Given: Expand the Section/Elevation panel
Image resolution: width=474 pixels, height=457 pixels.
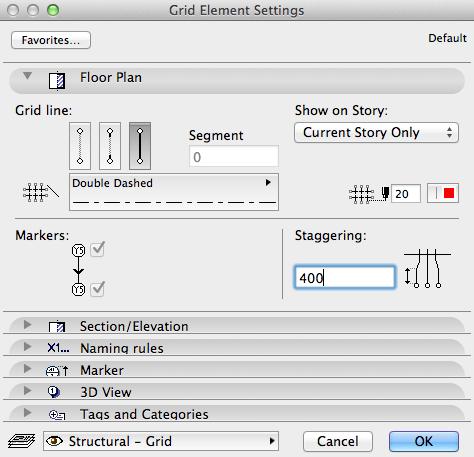Looking at the screenshot, I should point(27,325).
